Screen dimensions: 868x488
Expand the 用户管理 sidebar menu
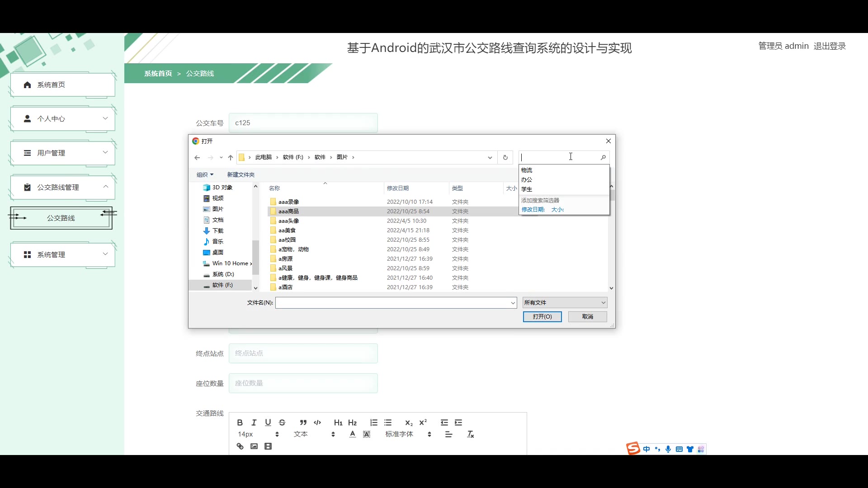pyautogui.click(x=63, y=153)
